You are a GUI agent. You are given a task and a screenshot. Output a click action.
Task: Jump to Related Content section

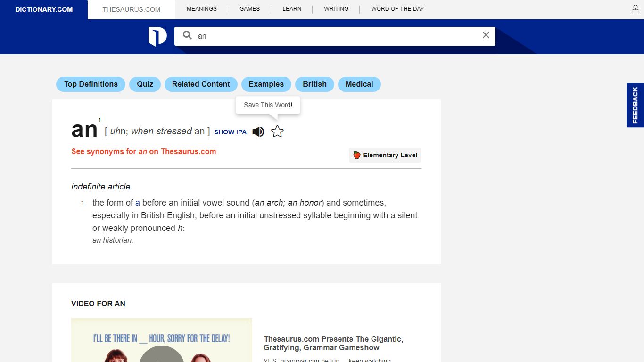(201, 84)
